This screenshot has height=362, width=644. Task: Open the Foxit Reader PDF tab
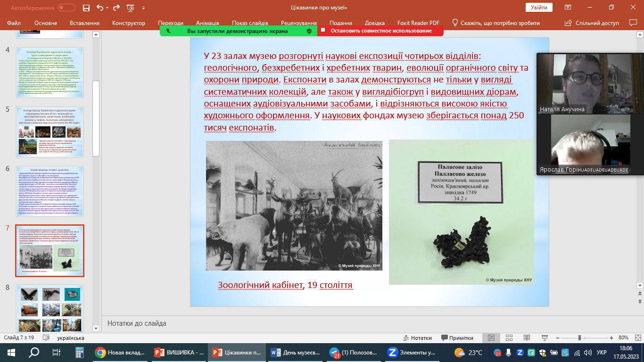pos(418,23)
